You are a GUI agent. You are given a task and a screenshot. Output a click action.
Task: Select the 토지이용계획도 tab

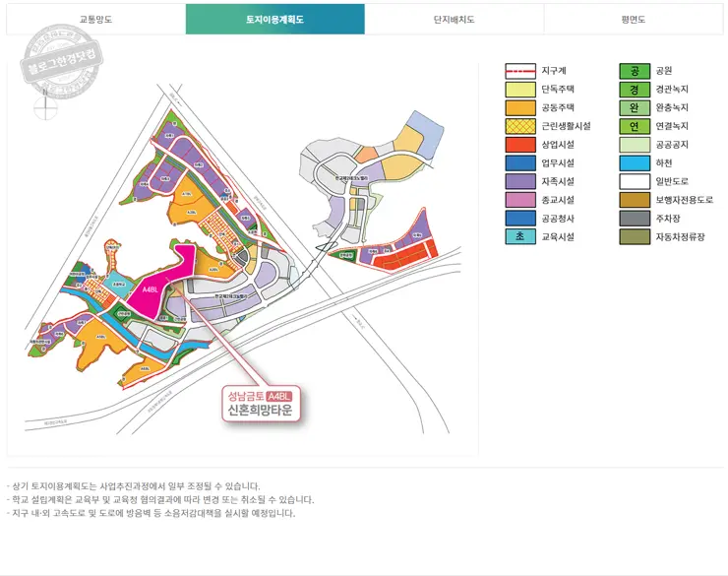point(275,19)
